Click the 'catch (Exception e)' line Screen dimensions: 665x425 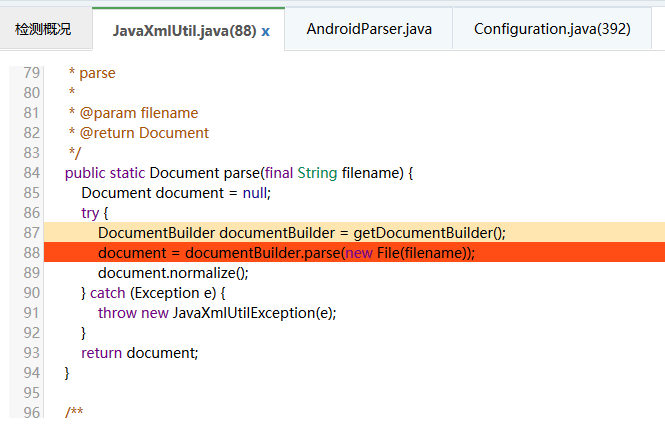pyautogui.click(x=153, y=293)
